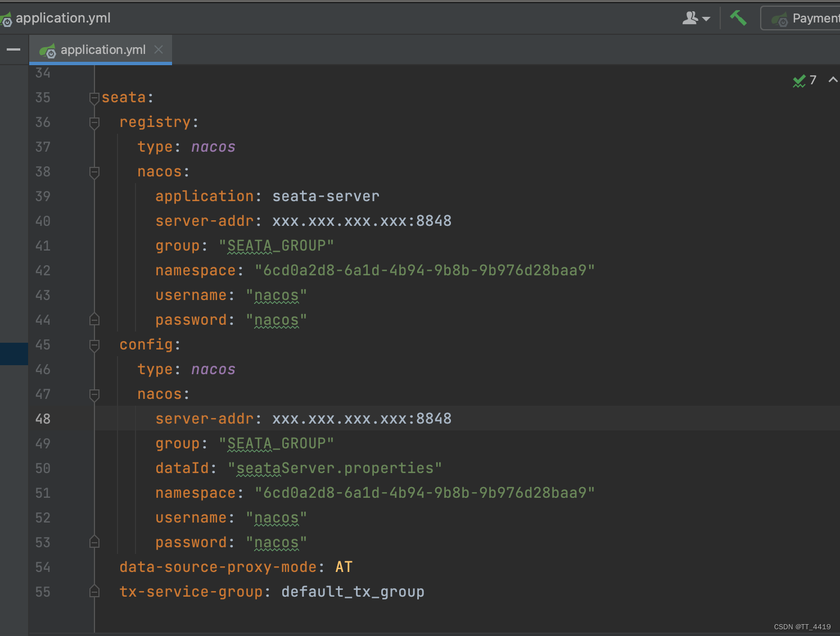This screenshot has width=840, height=636.
Task: Click the registry key on line 36
Action: point(155,122)
